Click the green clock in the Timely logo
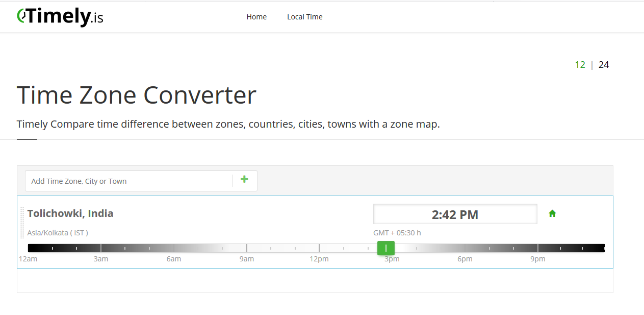This screenshot has height=315, width=644. click(x=21, y=16)
